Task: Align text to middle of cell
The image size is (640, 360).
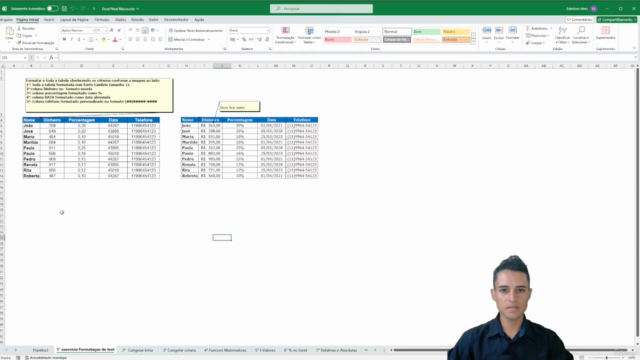Action: point(138,31)
